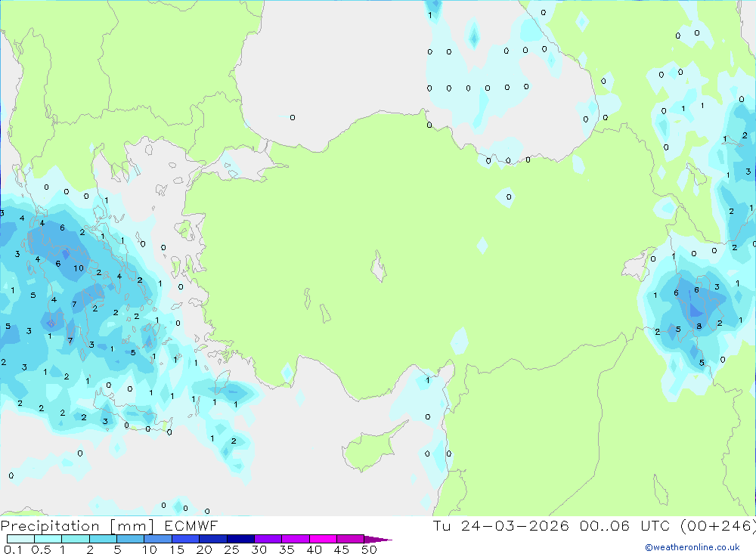Viewport: 756px width, 554px height.
Task: Click the '00..06 UTC' time range text
Action: (625, 526)
